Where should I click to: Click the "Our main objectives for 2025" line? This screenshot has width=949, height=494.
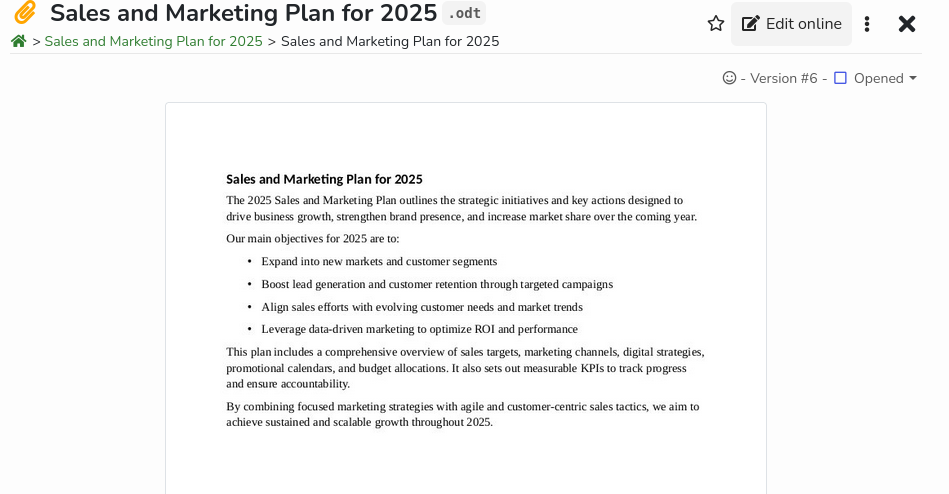click(x=312, y=238)
